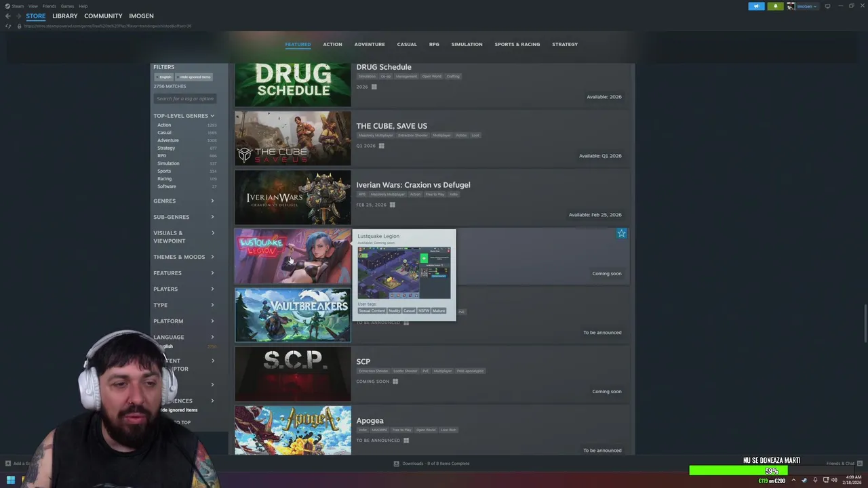Click the user avatar picture

tap(791, 6)
